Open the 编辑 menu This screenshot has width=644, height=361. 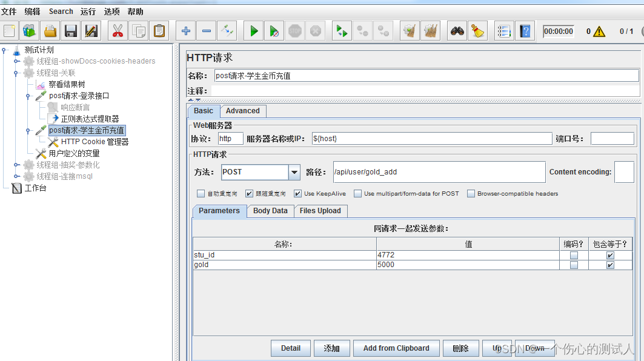[x=33, y=12]
